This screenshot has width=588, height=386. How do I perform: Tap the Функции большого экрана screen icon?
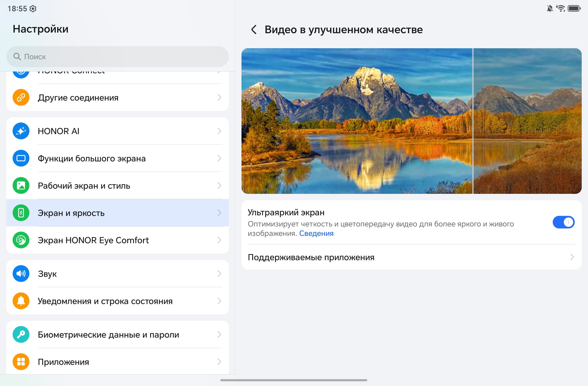point(21,158)
